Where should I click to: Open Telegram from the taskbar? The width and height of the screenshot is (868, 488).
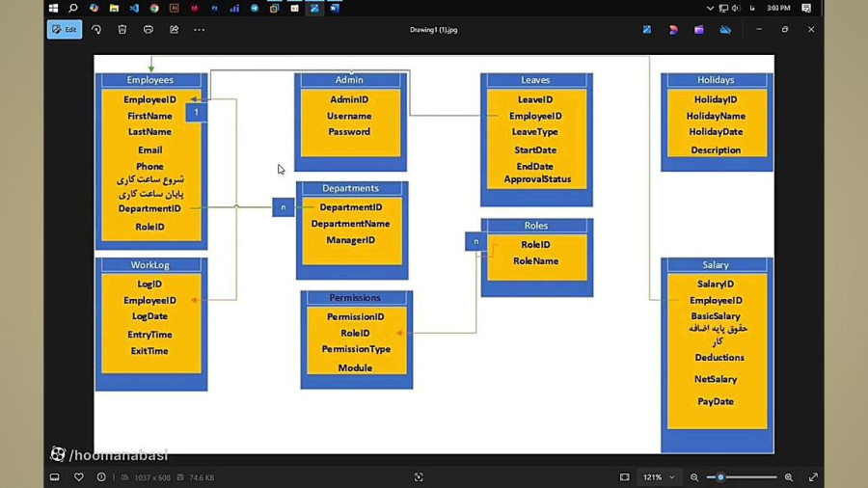[x=255, y=8]
